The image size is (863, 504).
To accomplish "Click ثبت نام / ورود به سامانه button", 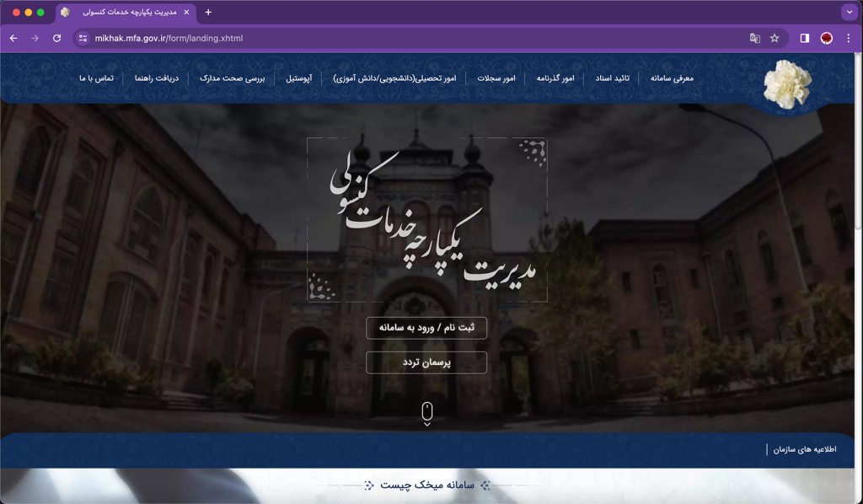I will (426, 328).
